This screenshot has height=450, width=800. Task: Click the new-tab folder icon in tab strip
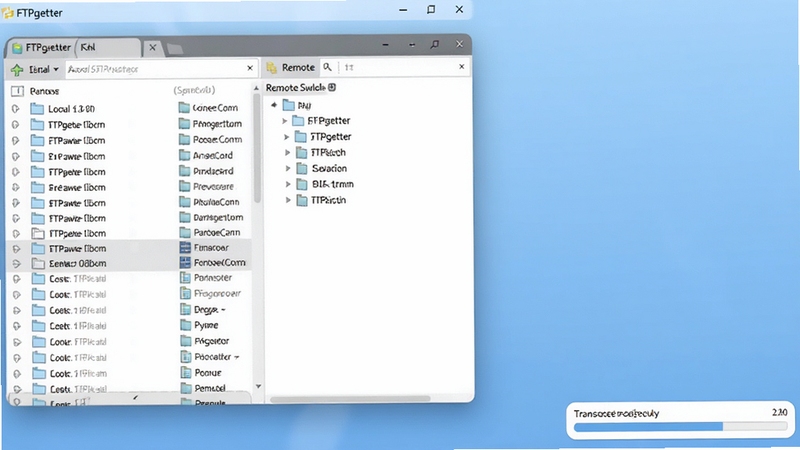[x=174, y=48]
